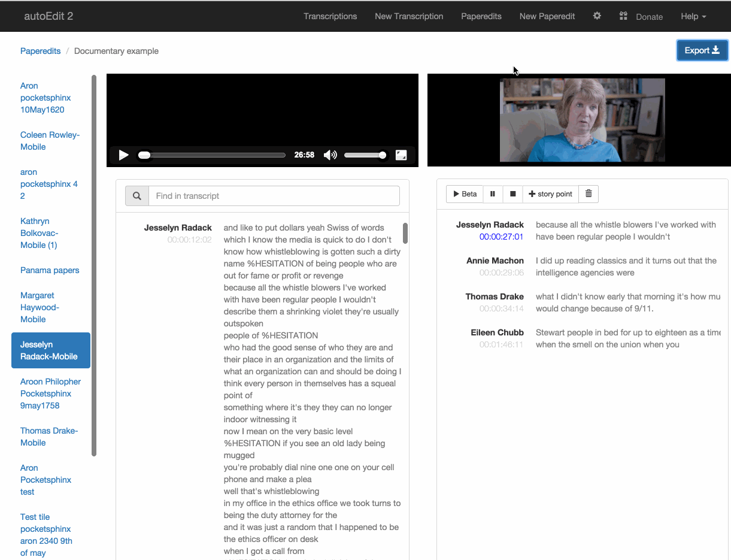
Task: Adjust the video volume slider
Action: tap(365, 155)
